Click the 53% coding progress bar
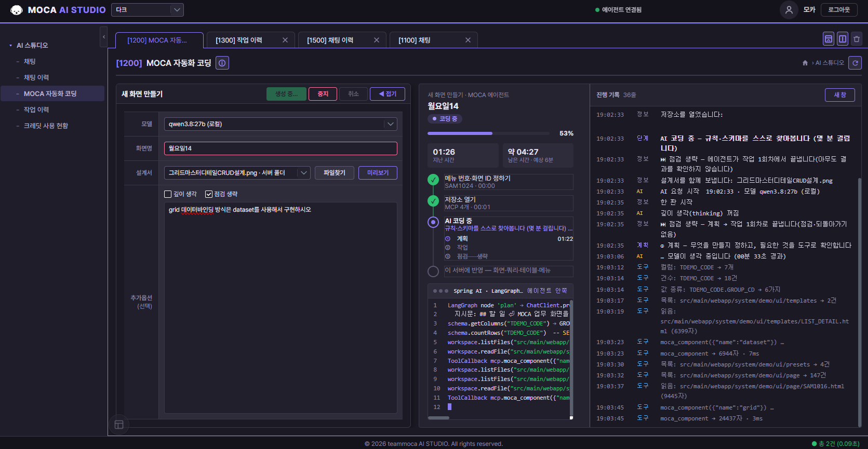 coord(488,133)
